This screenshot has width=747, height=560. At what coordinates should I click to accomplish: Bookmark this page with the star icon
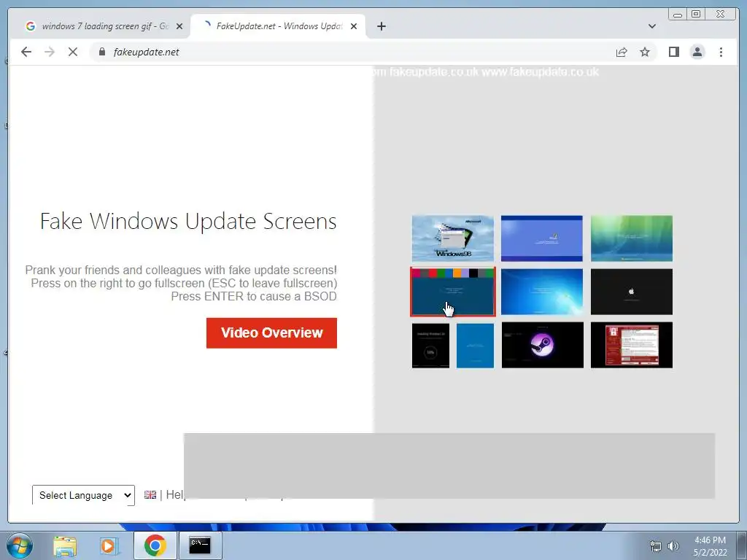pos(645,52)
